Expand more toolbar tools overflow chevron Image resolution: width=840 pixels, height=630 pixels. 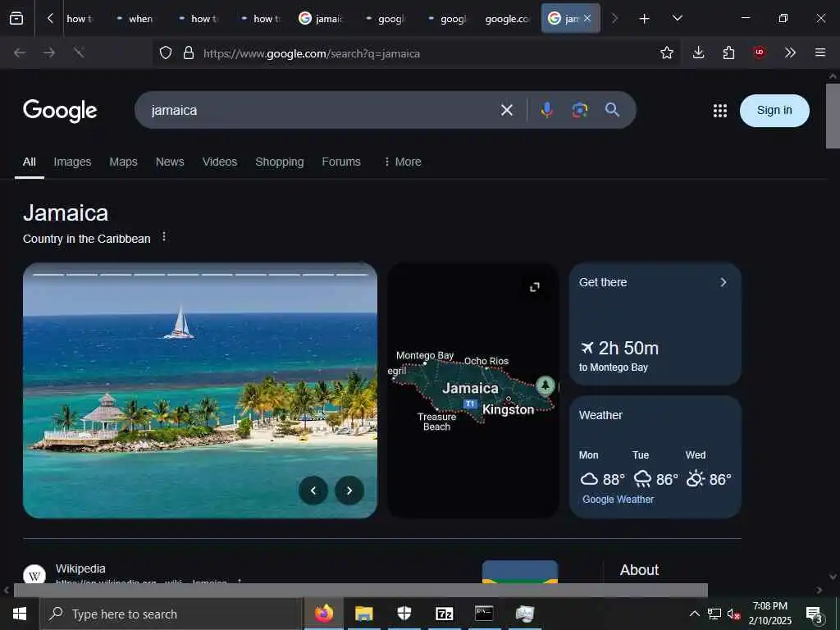790,52
